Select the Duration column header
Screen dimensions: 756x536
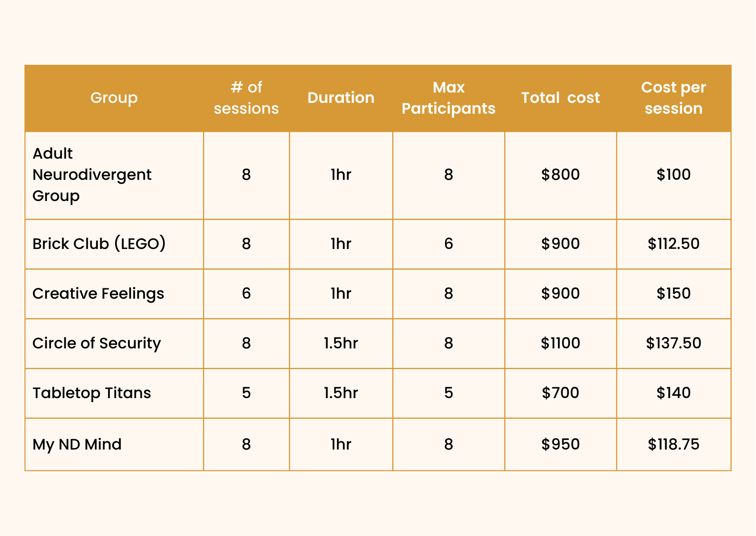click(x=341, y=98)
